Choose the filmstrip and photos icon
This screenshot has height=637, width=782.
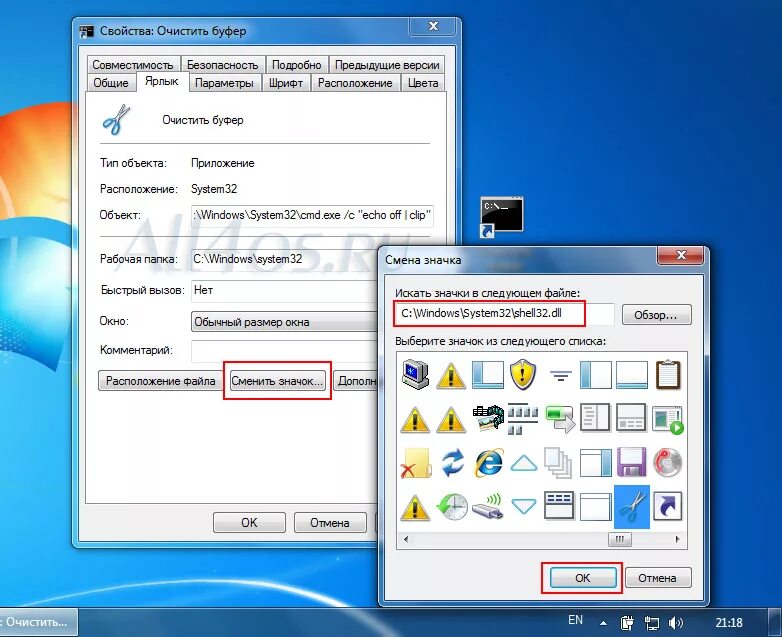coord(488,418)
